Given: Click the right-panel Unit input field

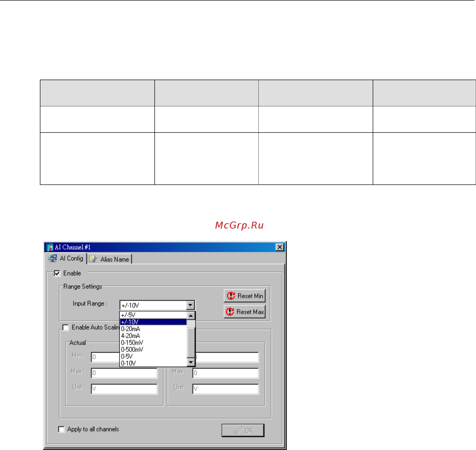Looking at the screenshot, I should click(x=226, y=389).
